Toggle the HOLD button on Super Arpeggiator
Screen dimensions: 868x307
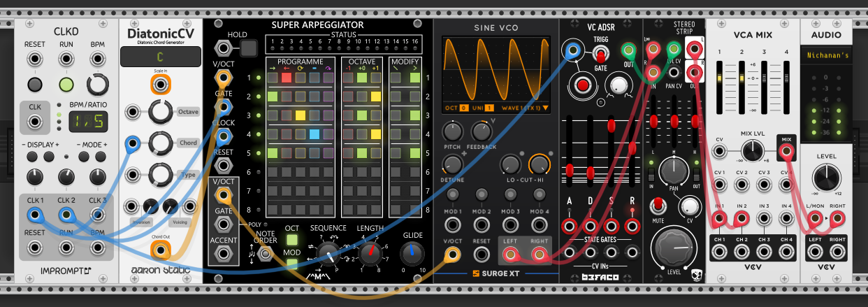click(249, 48)
